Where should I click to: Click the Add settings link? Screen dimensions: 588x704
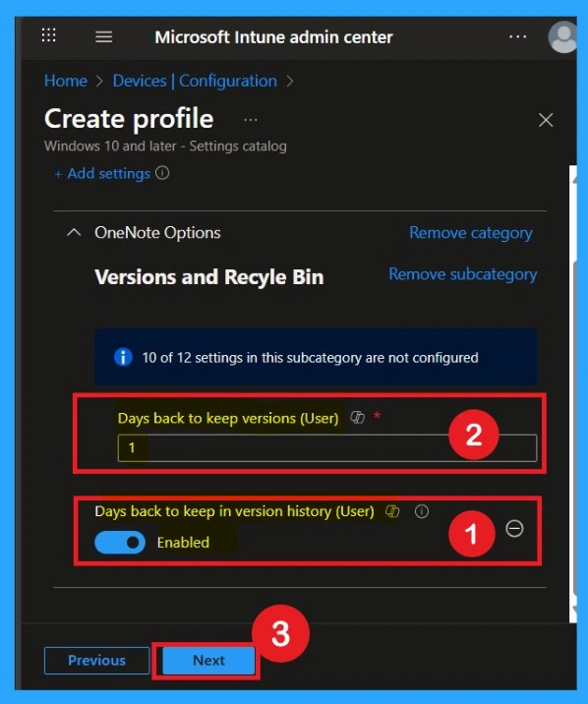click(102, 174)
